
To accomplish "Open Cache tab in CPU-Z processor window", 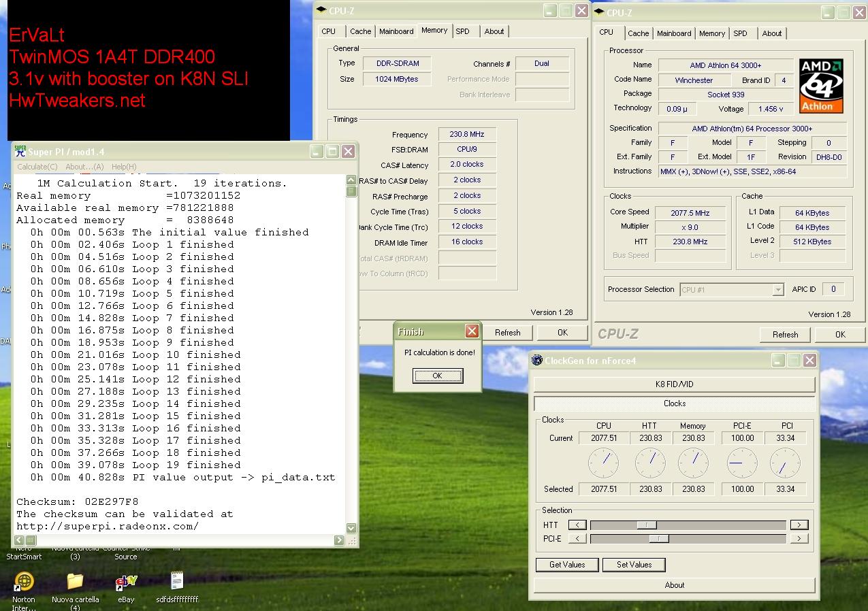I will coord(639,33).
